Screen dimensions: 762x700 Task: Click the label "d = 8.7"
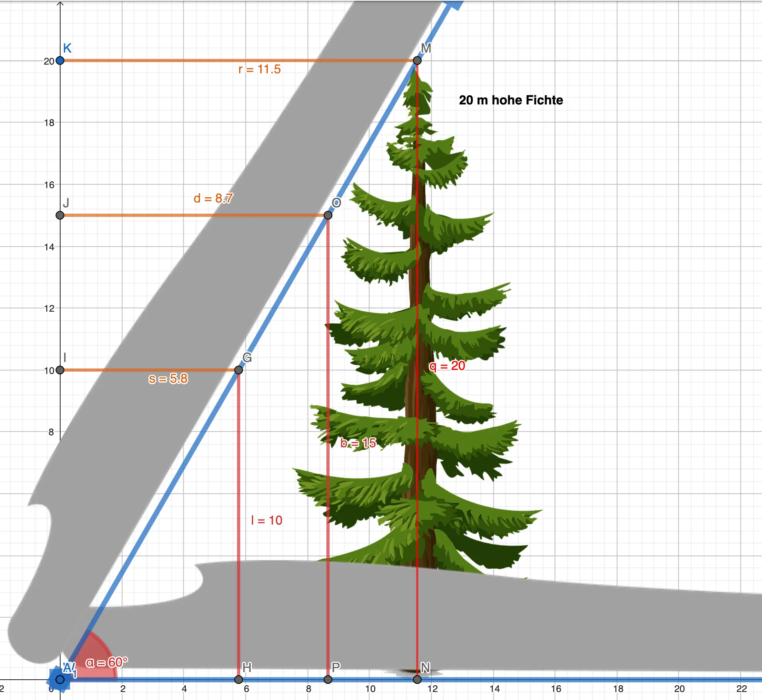tap(213, 198)
